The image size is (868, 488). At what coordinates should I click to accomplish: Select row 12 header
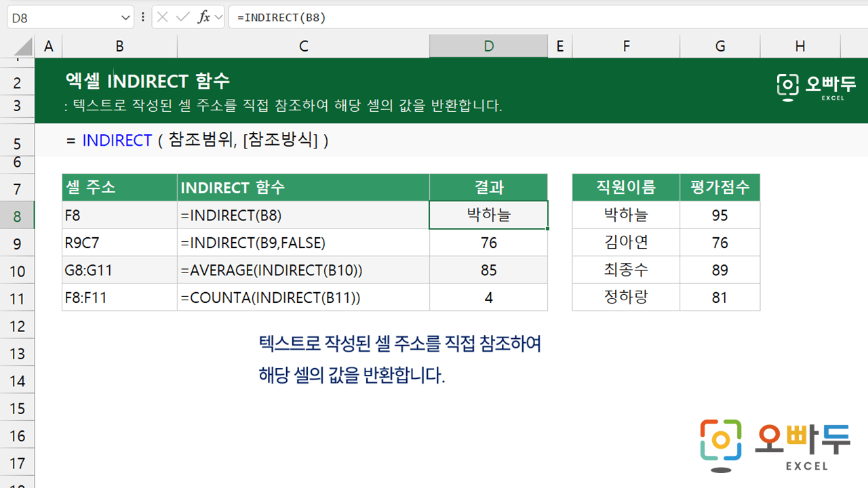coord(17,326)
